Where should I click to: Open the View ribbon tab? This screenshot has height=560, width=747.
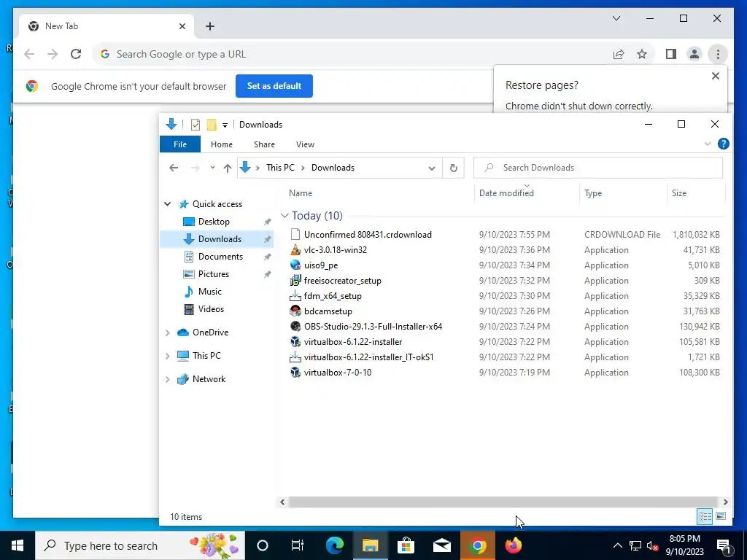tap(305, 144)
